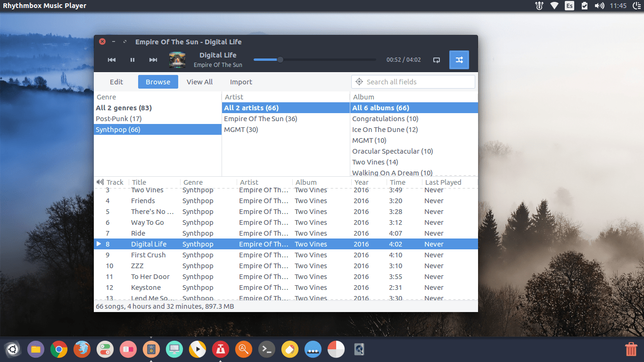Open the orange magnifier dock icon
Image resolution: width=644 pixels, height=362 pixels.
244,349
